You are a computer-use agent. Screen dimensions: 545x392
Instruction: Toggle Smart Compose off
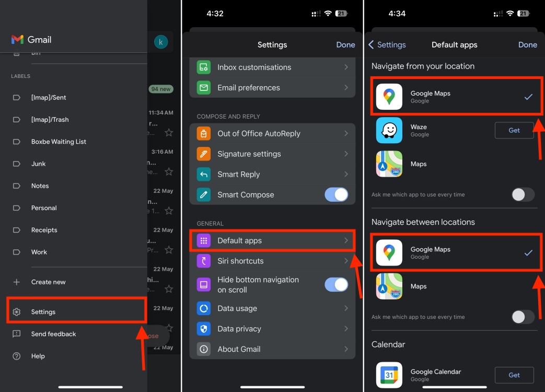tap(336, 194)
